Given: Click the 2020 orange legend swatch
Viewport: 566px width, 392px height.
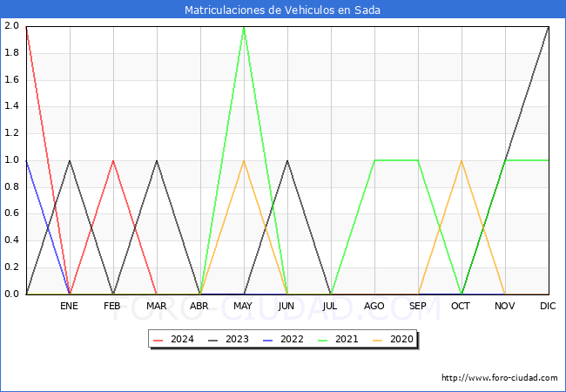Looking at the screenshot, I should click(378, 340).
